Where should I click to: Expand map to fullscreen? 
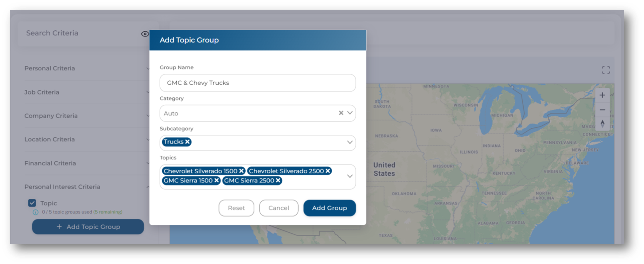(x=606, y=70)
